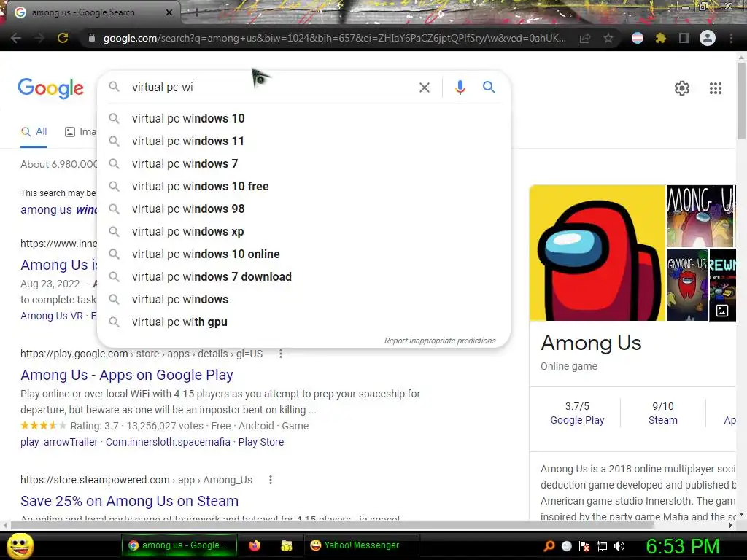Switch to Yahoo! Messenger in taskbar
The width and height of the screenshot is (747, 560).
tap(362, 545)
